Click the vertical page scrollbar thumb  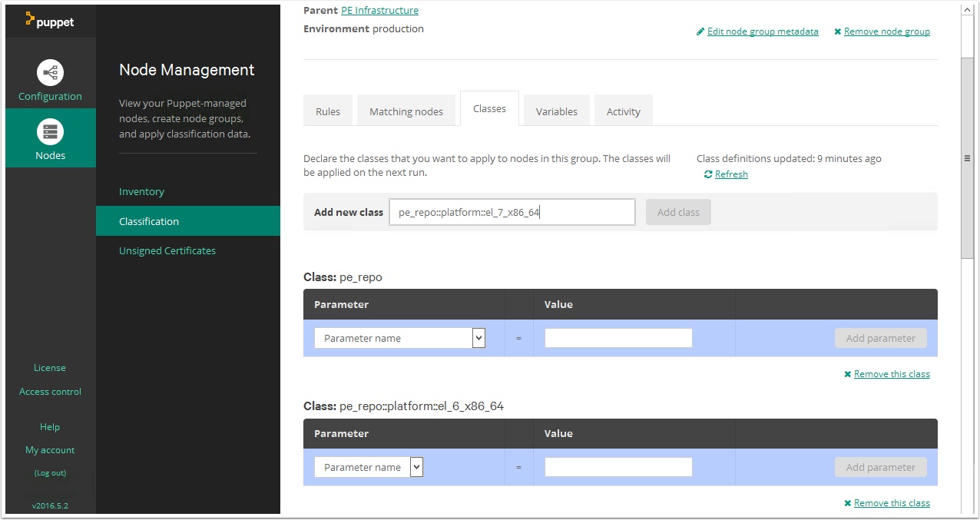pyautogui.click(x=968, y=157)
